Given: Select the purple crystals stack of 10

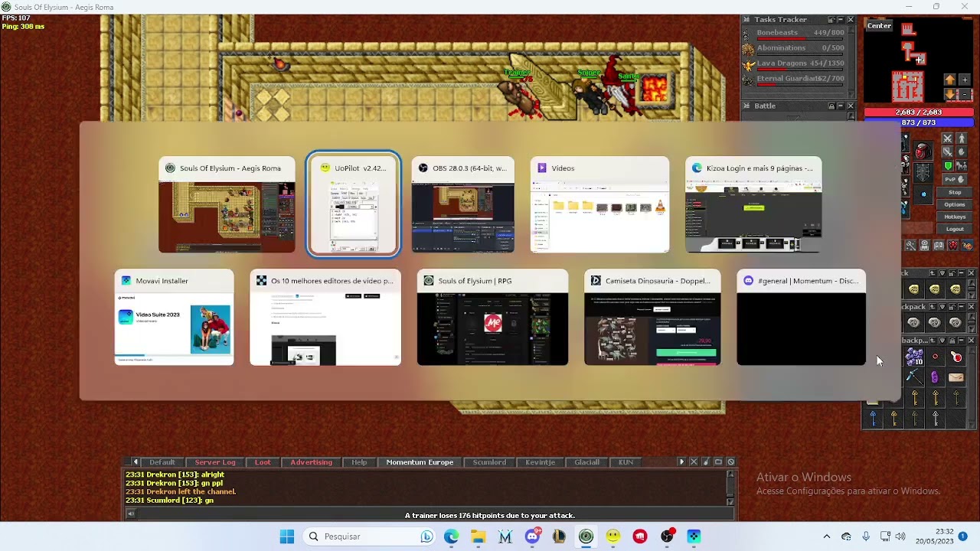Looking at the screenshot, I should 915,357.
